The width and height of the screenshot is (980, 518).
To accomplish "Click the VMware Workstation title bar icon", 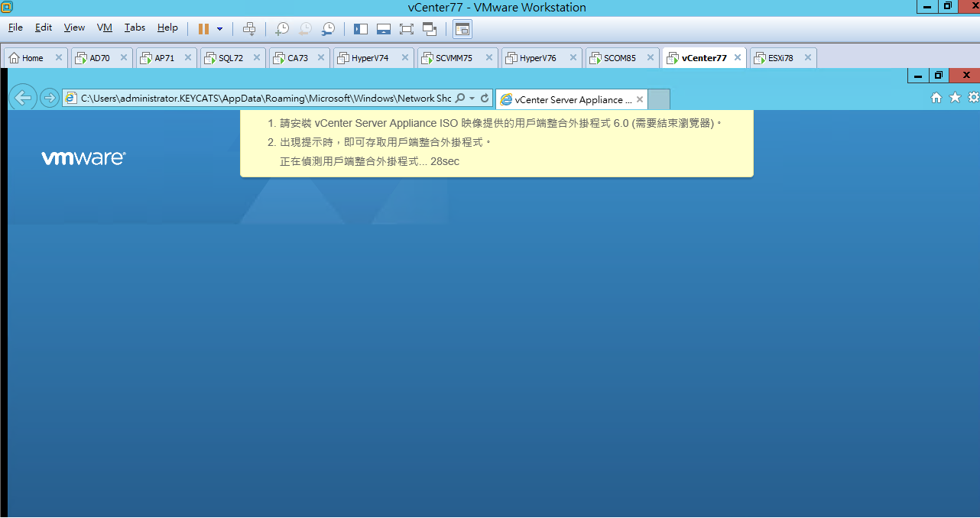I will 8,7.
